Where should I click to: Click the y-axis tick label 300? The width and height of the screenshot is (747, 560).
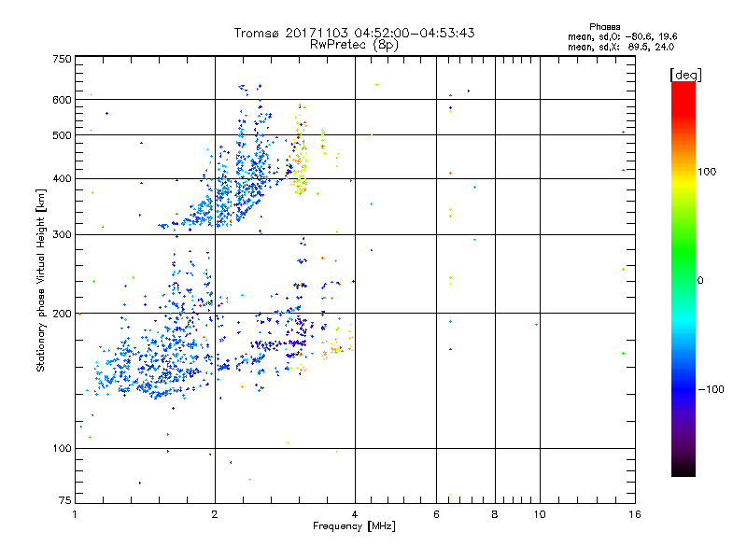pyautogui.click(x=62, y=235)
